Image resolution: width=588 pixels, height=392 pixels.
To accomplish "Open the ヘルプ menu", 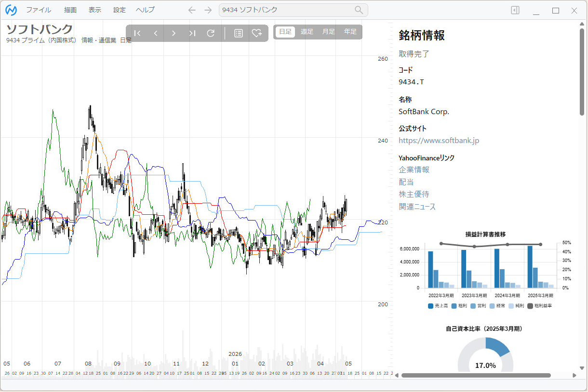I will click(145, 10).
